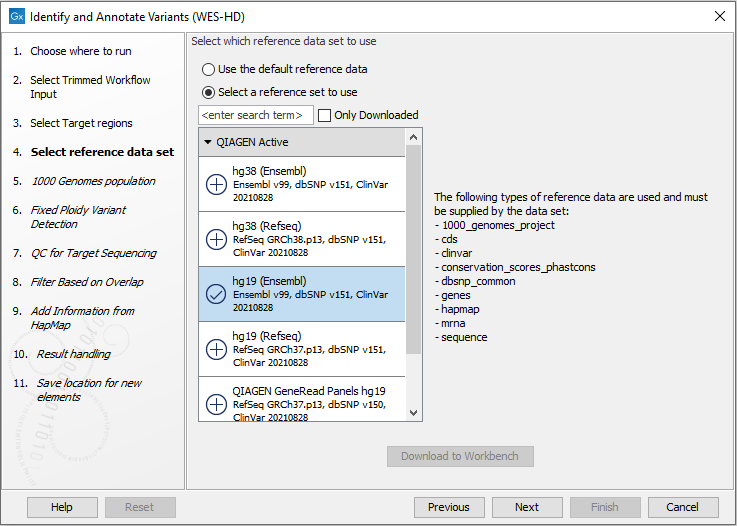Enable the Only Downloaded checkbox

[x=324, y=115]
